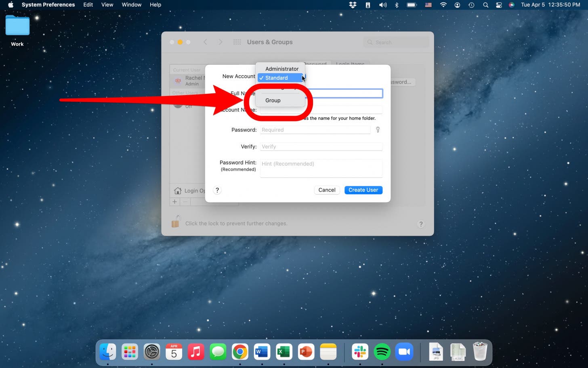Open Time Machine menu bar icon
This screenshot has height=368, width=588.
pos(471,5)
